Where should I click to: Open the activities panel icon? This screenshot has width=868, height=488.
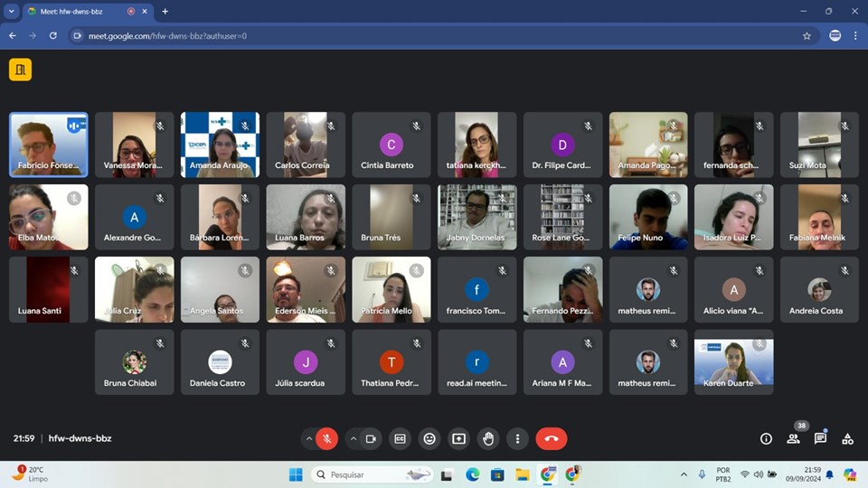tap(847, 438)
